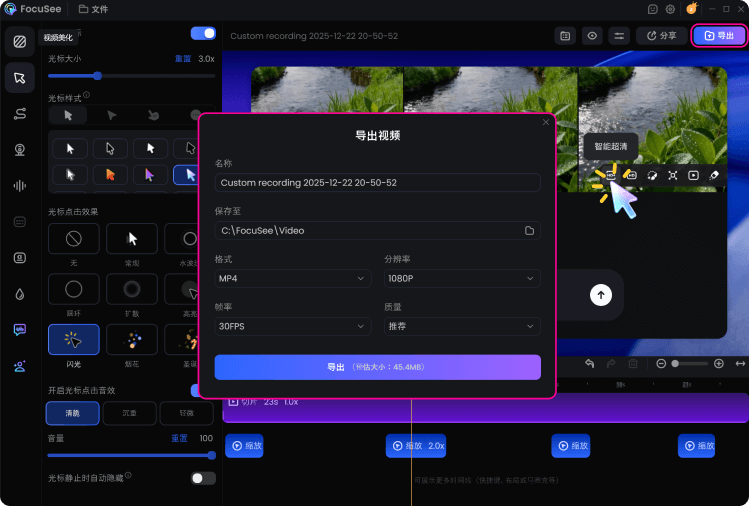
Task: Open the 质量 推荐 dropdown
Action: point(462,326)
